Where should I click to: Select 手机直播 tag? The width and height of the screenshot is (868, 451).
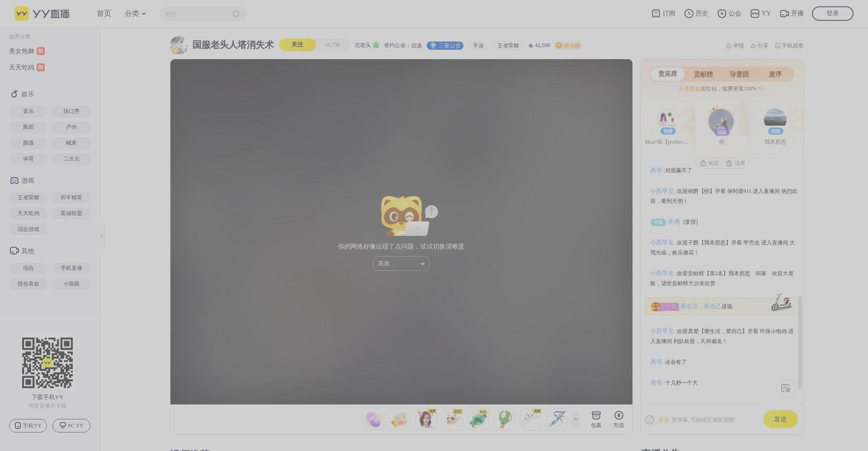pyautogui.click(x=71, y=268)
